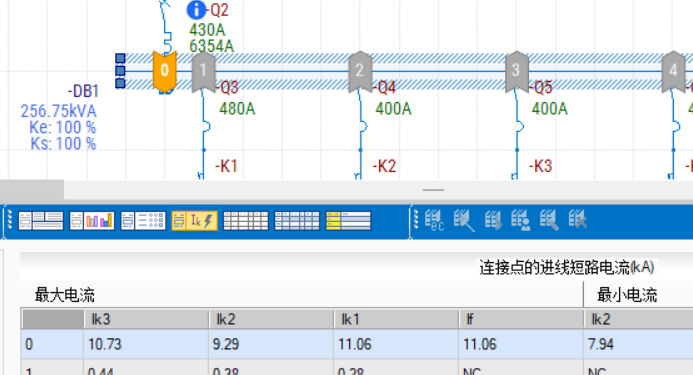The width and height of the screenshot is (693, 375).
Task: Select gray busbar connection node 2
Action: (360, 71)
